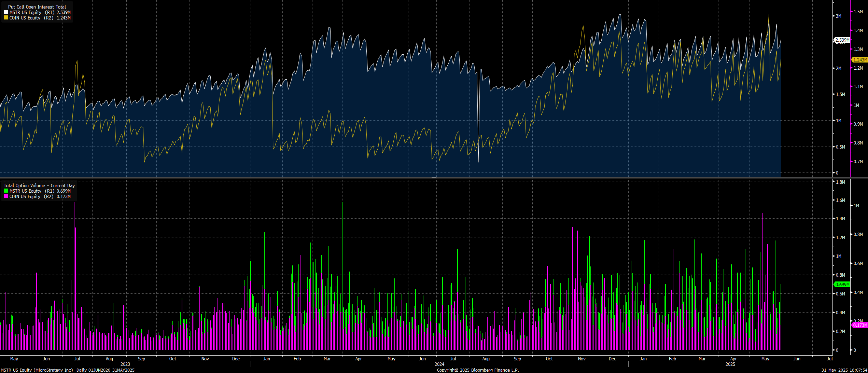Click the magenta 0.173M last-value tag

(860, 325)
